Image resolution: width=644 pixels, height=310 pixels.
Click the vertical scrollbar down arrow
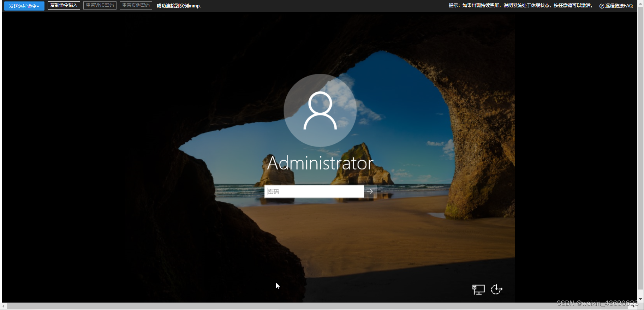(640, 299)
